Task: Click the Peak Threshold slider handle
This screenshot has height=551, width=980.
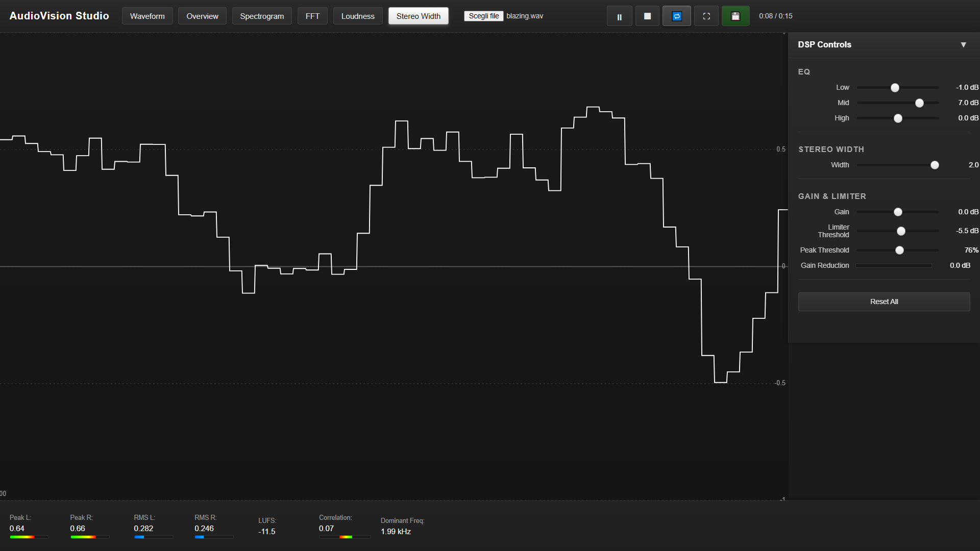Action: 899,251
